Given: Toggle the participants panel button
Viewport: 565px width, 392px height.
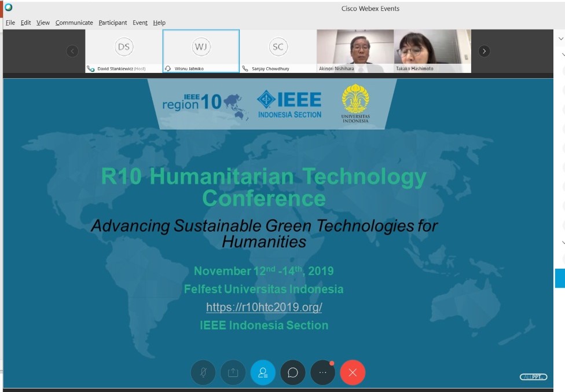Looking at the screenshot, I should 263,372.
